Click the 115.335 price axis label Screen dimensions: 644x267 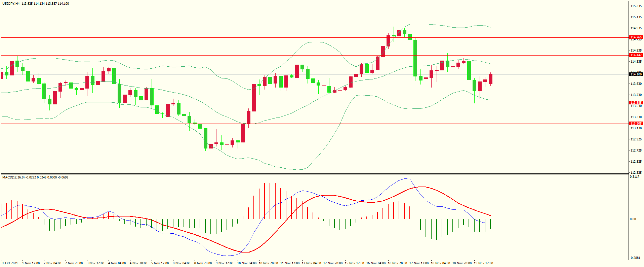(x=636, y=6)
